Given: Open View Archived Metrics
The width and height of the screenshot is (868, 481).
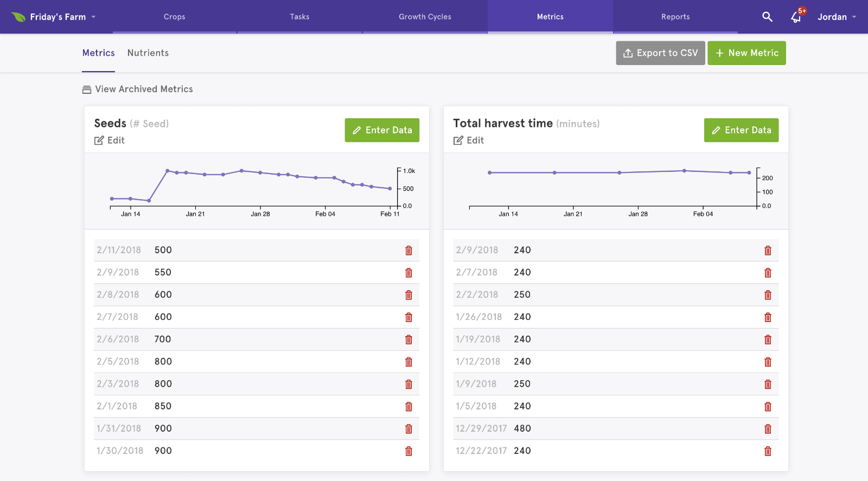Looking at the screenshot, I should [x=138, y=89].
